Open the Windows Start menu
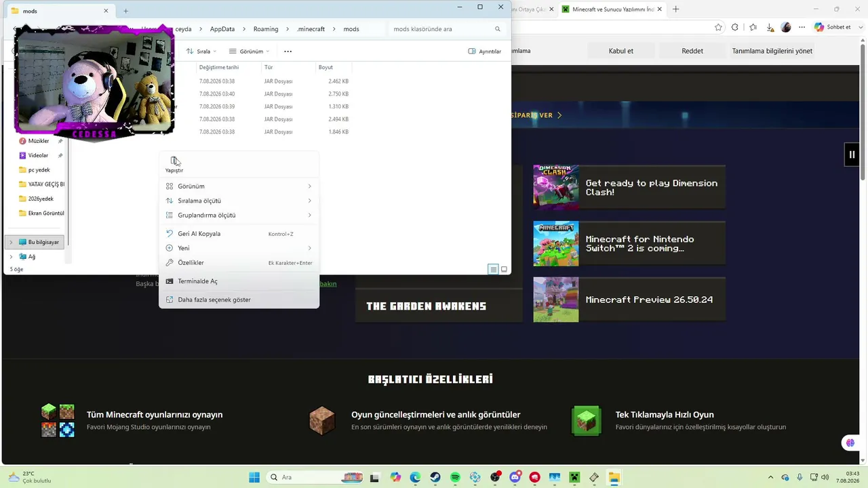 (x=254, y=477)
